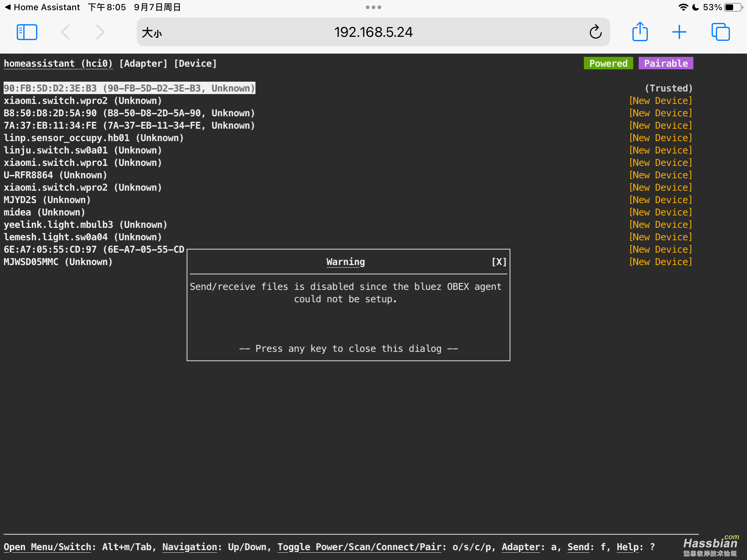Select device B8:50:D8:2D:5A:90
The image size is (747, 560).
129,113
